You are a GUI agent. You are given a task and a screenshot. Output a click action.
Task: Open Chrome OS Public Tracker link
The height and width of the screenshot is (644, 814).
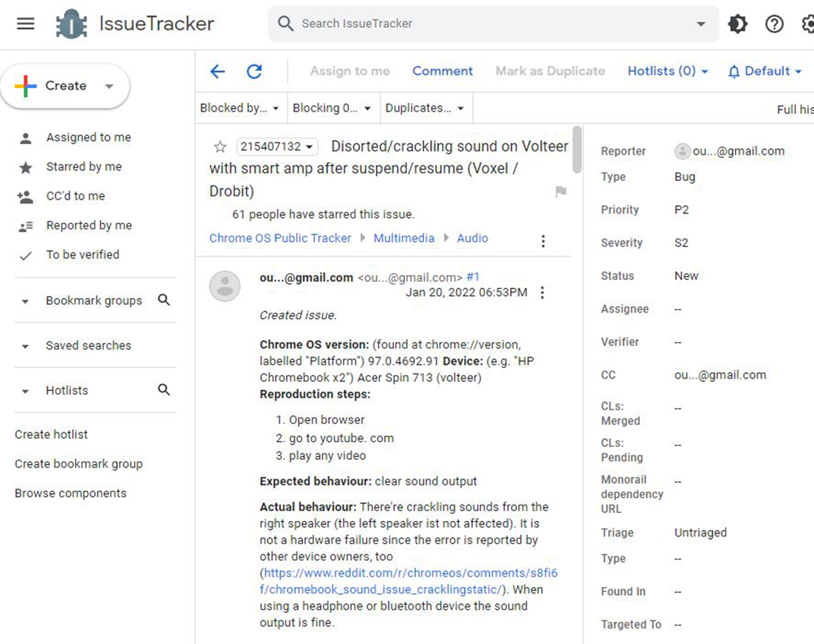point(280,238)
